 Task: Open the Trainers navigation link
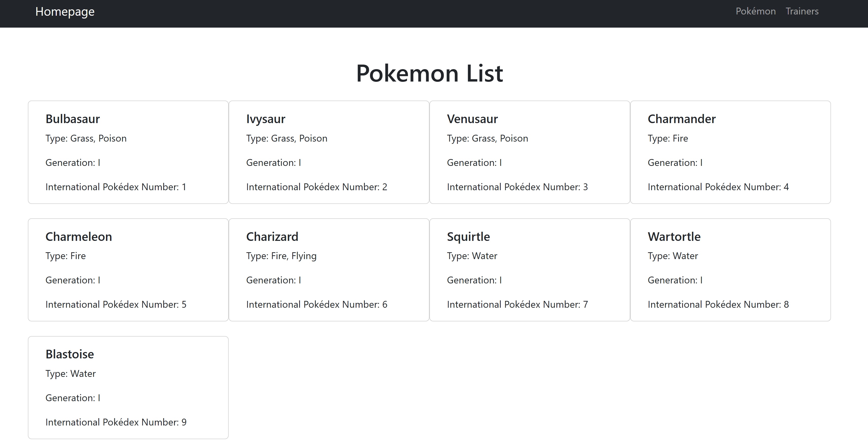802,11
